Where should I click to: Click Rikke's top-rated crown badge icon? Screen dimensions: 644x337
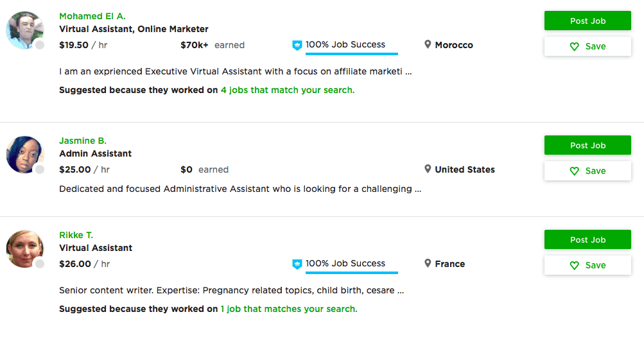click(x=297, y=264)
